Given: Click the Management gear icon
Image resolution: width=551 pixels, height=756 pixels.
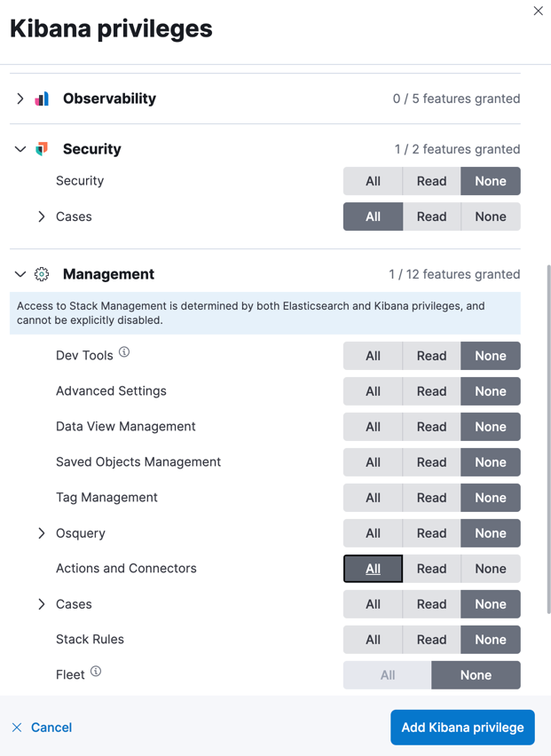Looking at the screenshot, I should coord(42,274).
